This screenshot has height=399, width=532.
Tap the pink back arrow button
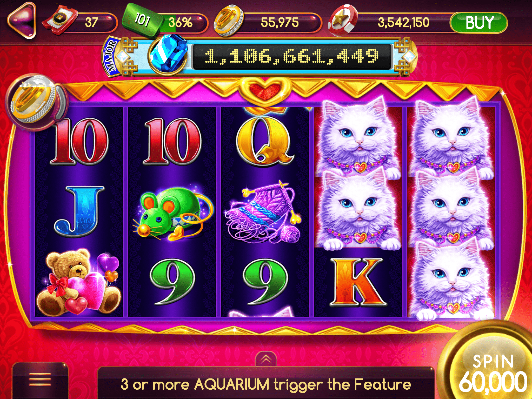pos(22,21)
